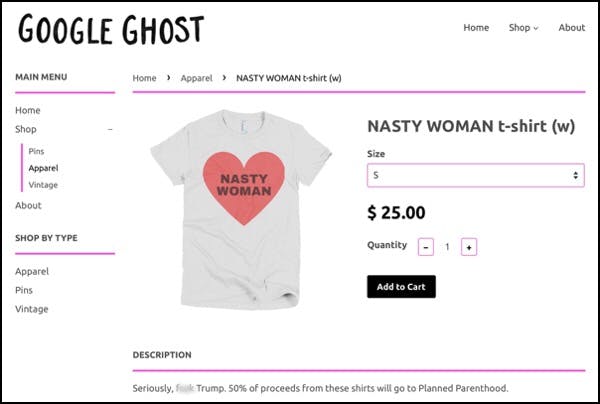Click the Google Ghost site logo
Image resolution: width=600 pixels, height=404 pixels.
coord(111,30)
